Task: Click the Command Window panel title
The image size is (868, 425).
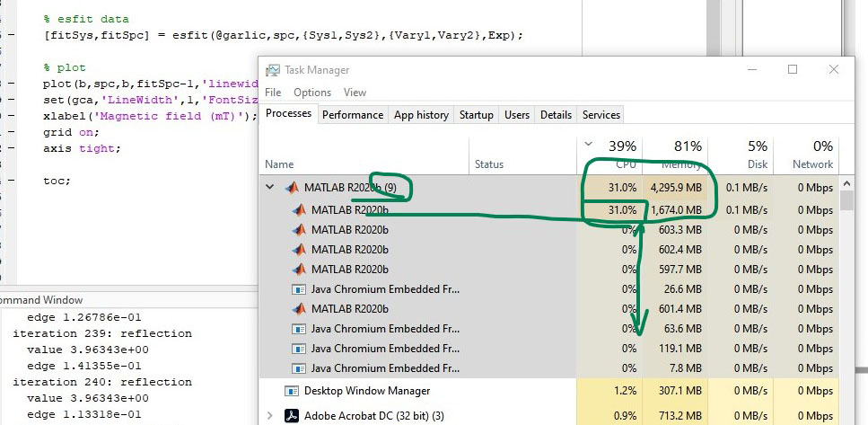Action: [41, 300]
